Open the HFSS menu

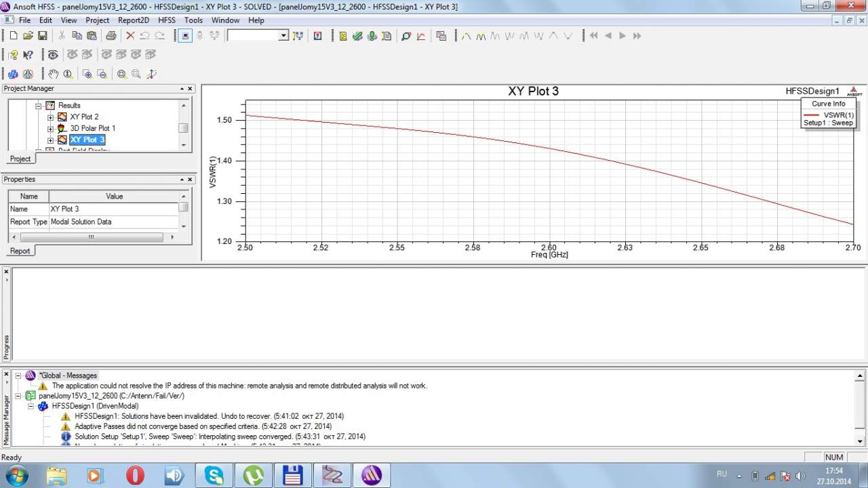(166, 20)
